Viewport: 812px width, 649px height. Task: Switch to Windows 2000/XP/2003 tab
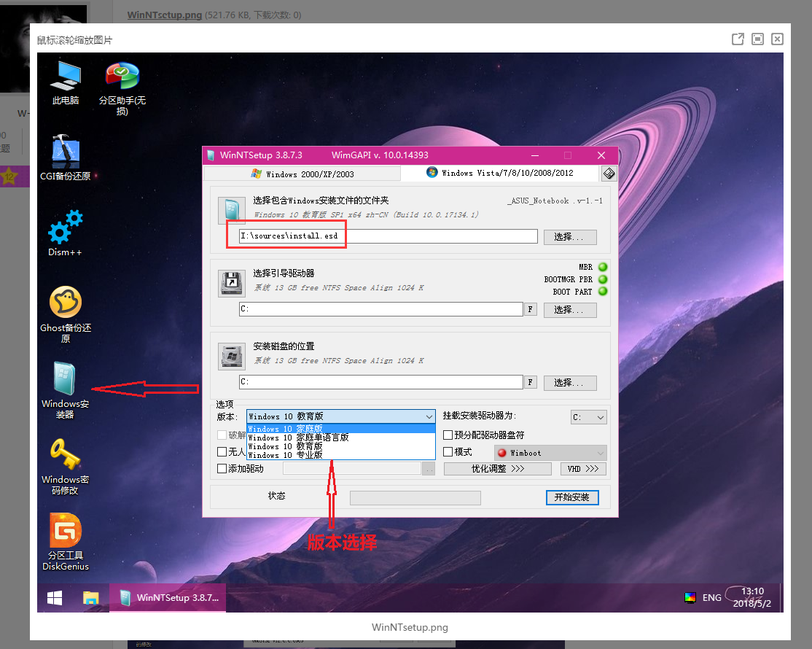(x=302, y=174)
